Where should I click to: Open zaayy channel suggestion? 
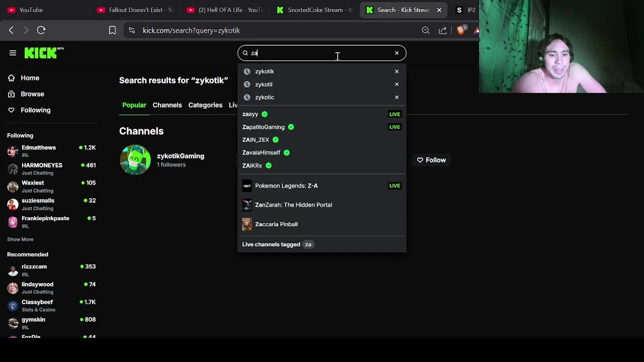click(321, 114)
